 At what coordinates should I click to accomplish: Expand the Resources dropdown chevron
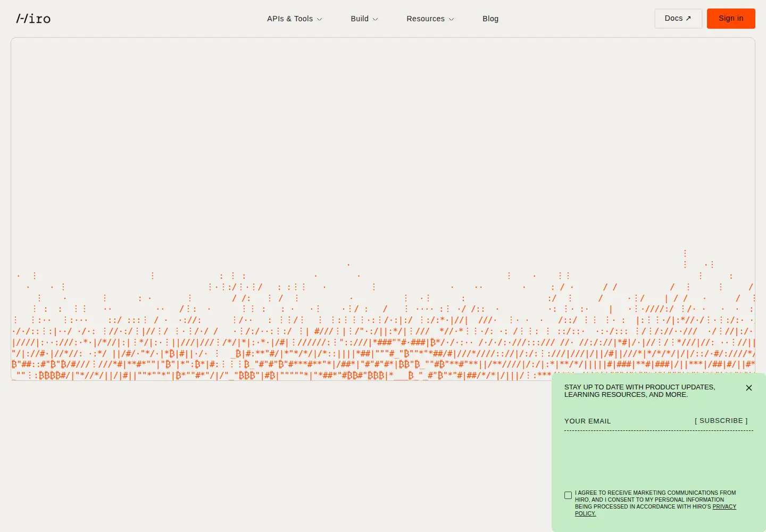[x=451, y=19]
